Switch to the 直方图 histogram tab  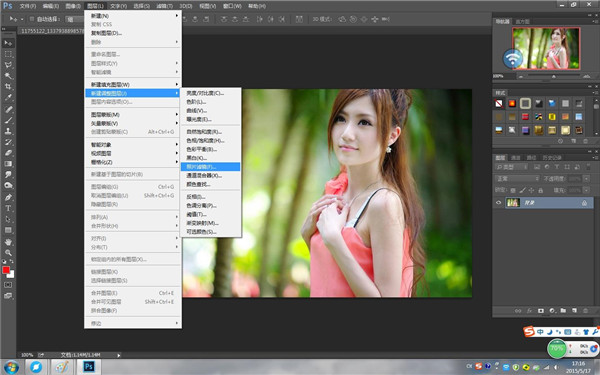(522, 22)
